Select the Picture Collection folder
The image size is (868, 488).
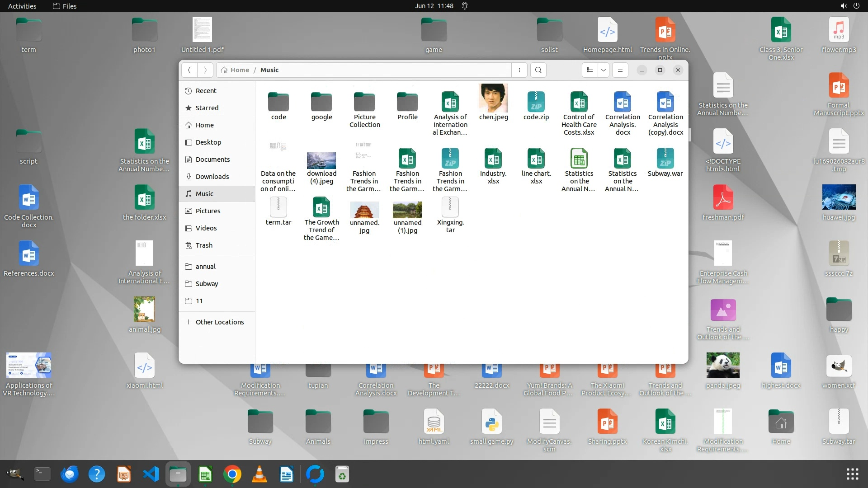click(x=364, y=103)
